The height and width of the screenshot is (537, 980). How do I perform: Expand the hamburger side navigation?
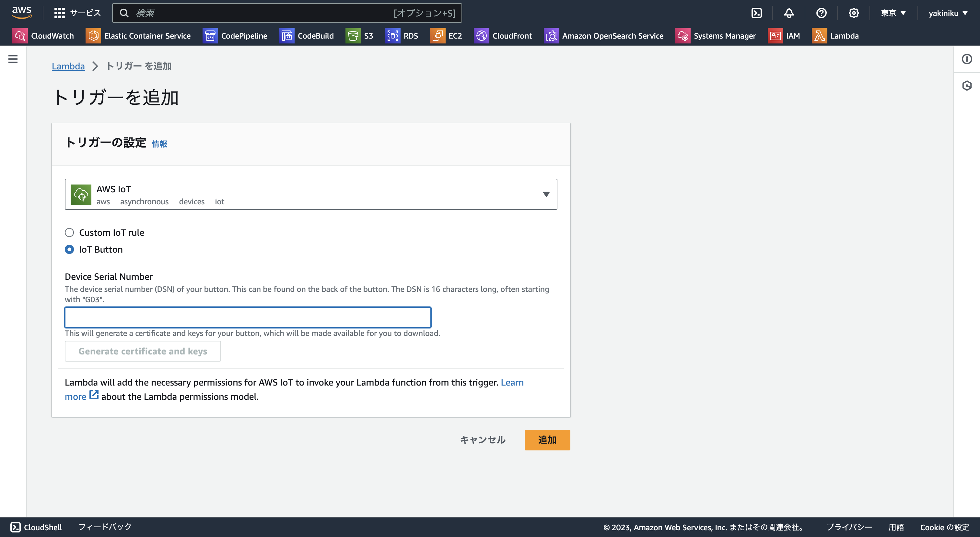[x=13, y=59]
